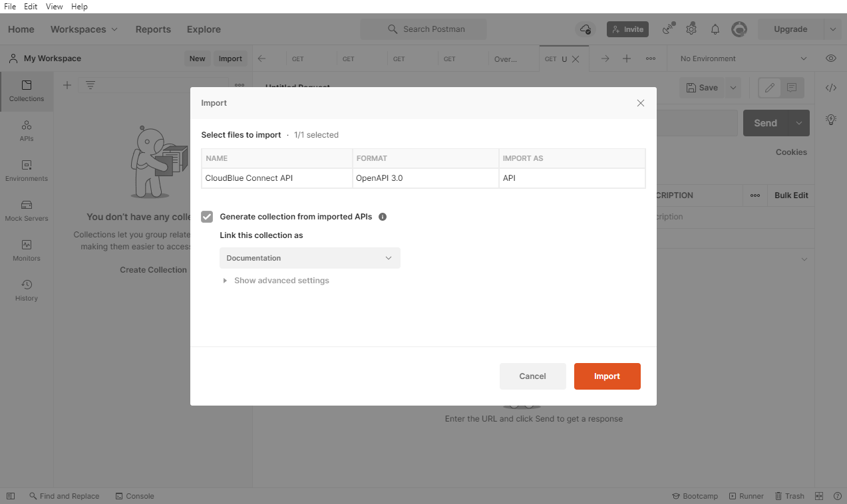847x504 pixels.
Task: Open the File menu
Action: click(x=10, y=7)
